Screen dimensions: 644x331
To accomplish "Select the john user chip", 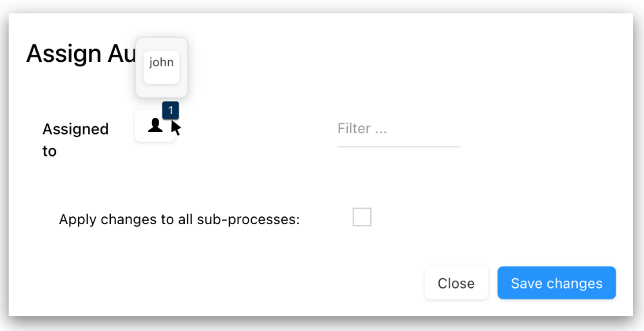I will [x=161, y=63].
